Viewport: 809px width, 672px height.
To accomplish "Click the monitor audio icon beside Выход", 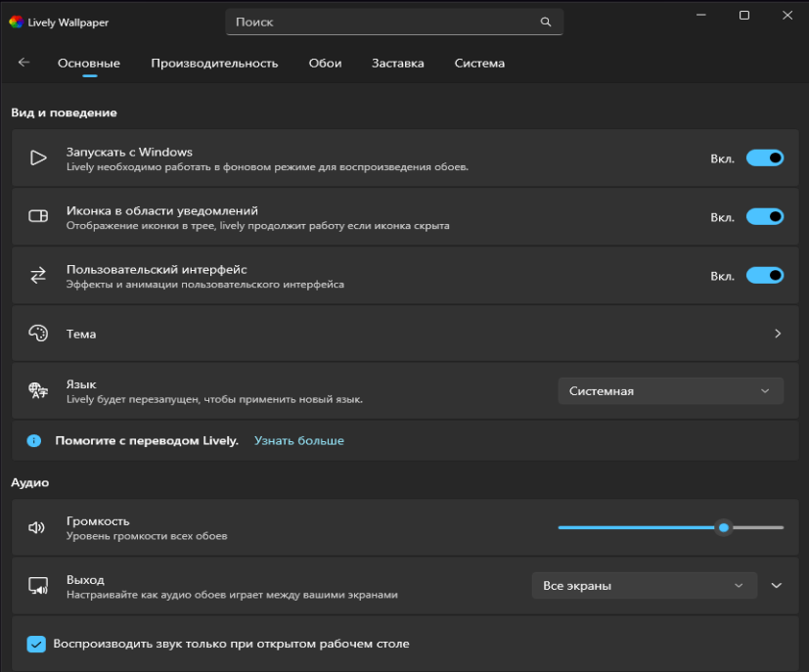I will tap(38, 586).
